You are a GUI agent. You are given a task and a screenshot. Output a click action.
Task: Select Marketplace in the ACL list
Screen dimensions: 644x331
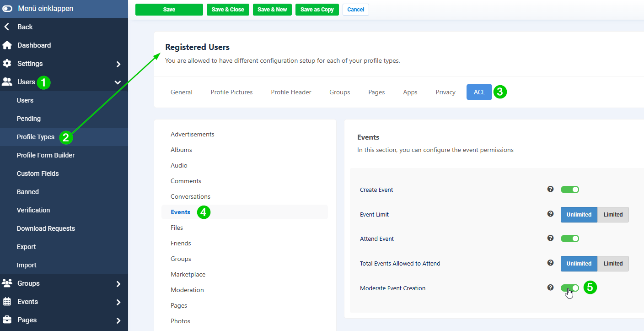(188, 274)
